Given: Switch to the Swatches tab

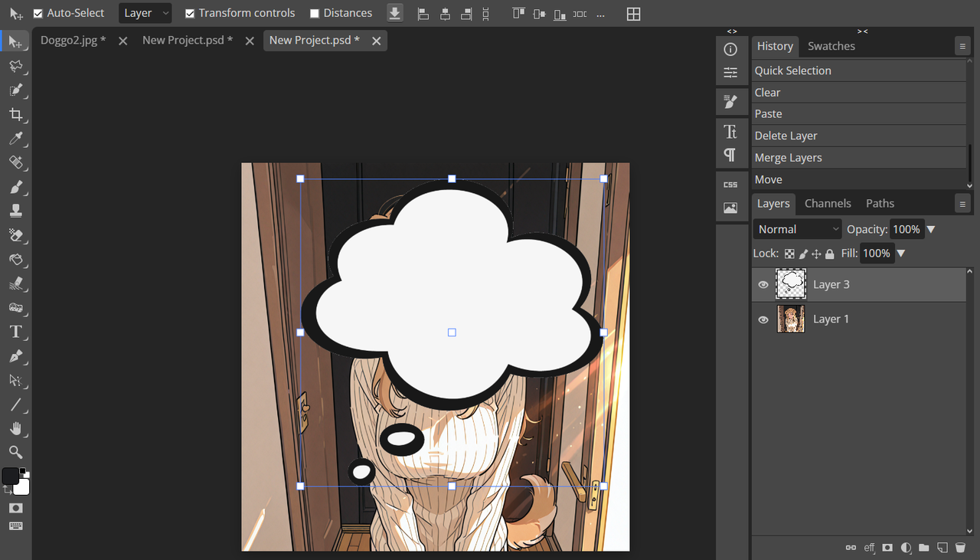Looking at the screenshot, I should 831,46.
